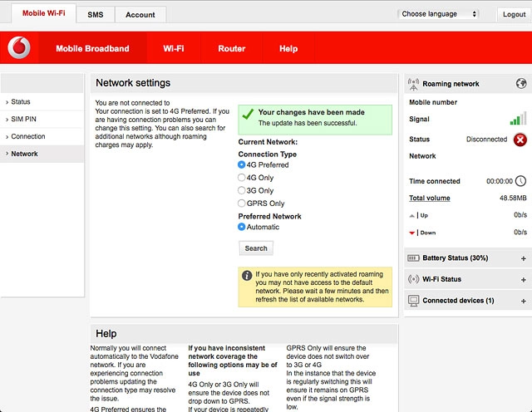Open SIM PIN in the sidebar
This screenshot has height=412, width=532.
23,120
